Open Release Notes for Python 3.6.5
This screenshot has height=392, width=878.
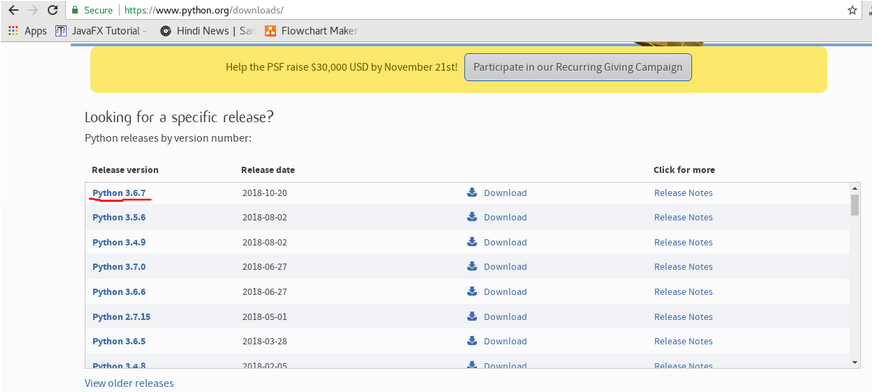click(x=683, y=341)
